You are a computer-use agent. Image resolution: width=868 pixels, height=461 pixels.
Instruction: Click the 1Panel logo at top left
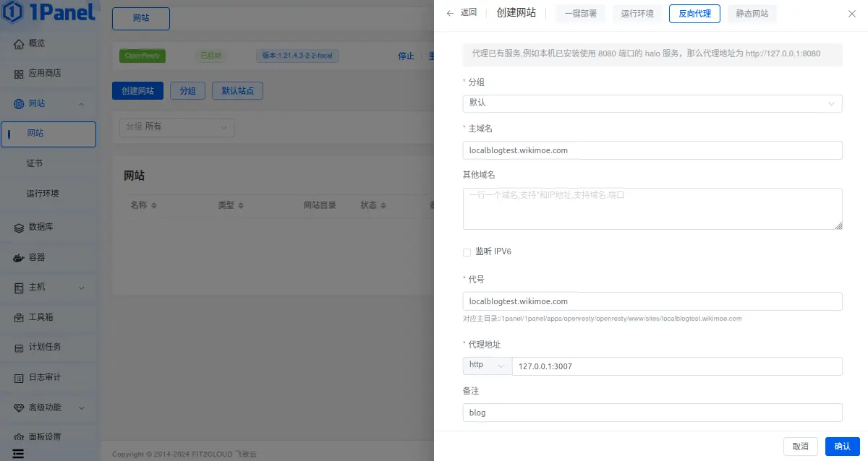tap(47, 13)
